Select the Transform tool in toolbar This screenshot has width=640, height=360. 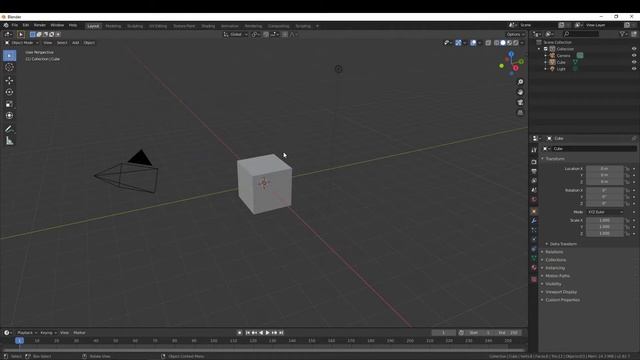click(9, 116)
